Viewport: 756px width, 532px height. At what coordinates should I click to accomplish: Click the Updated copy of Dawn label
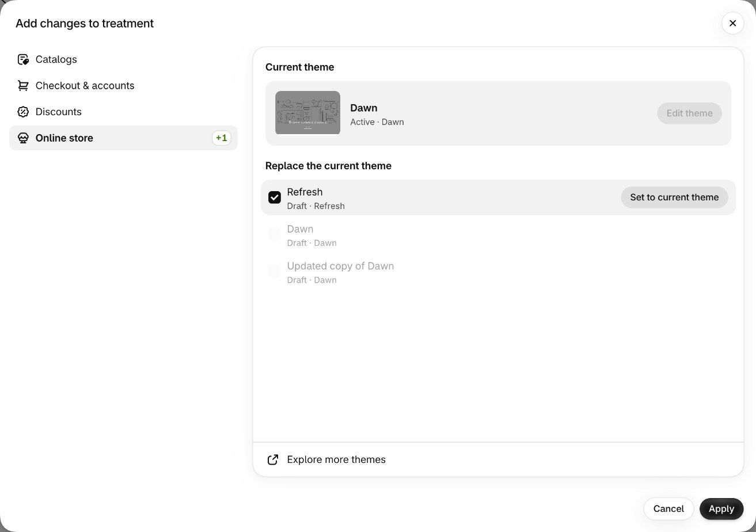(x=340, y=266)
